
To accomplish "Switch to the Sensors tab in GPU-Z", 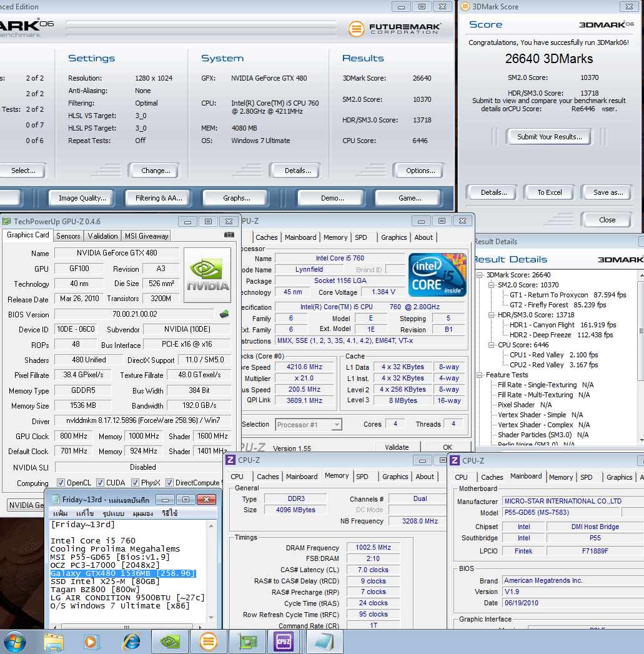I will point(68,235).
